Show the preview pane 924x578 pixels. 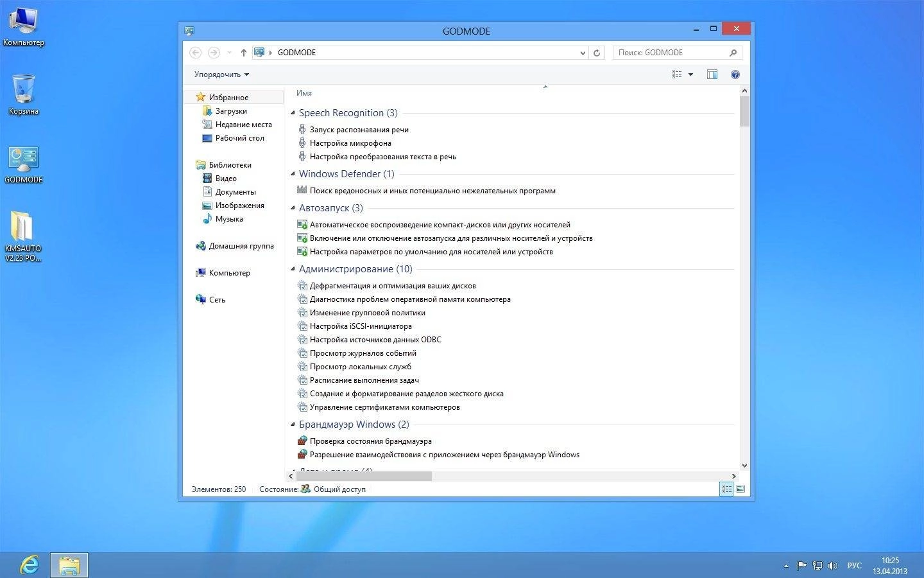(x=712, y=74)
